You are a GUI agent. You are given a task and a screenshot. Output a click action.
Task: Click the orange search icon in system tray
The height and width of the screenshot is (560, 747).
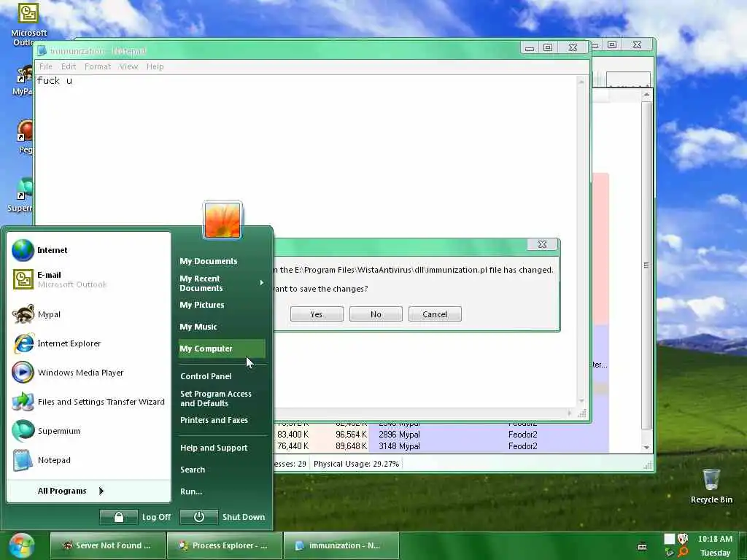683,552
